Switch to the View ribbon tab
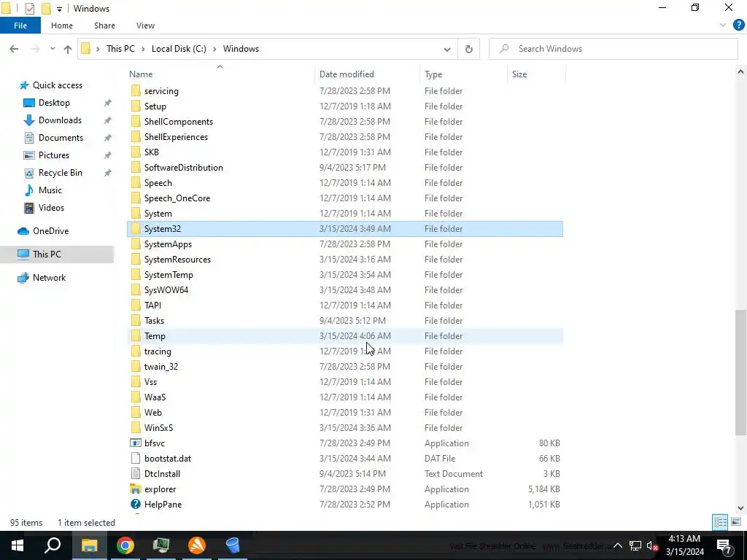This screenshot has height=560, width=747. (145, 26)
